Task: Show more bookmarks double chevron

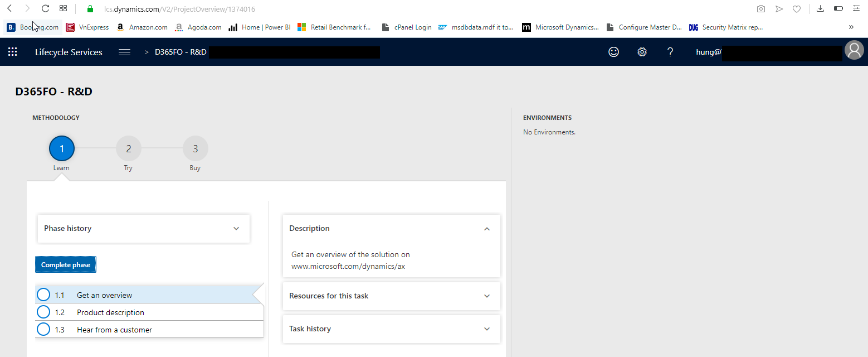Action: 851,27
